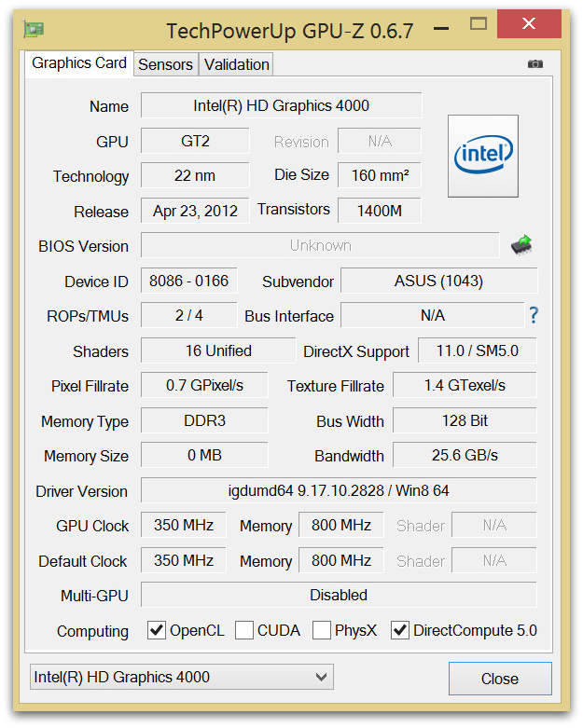Switch to the Sensors tab
The width and height of the screenshot is (583, 728).
[x=165, y=64]
